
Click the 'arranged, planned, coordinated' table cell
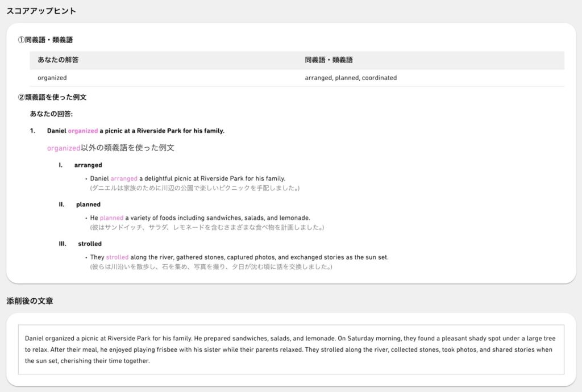click(x=351, y=78)
